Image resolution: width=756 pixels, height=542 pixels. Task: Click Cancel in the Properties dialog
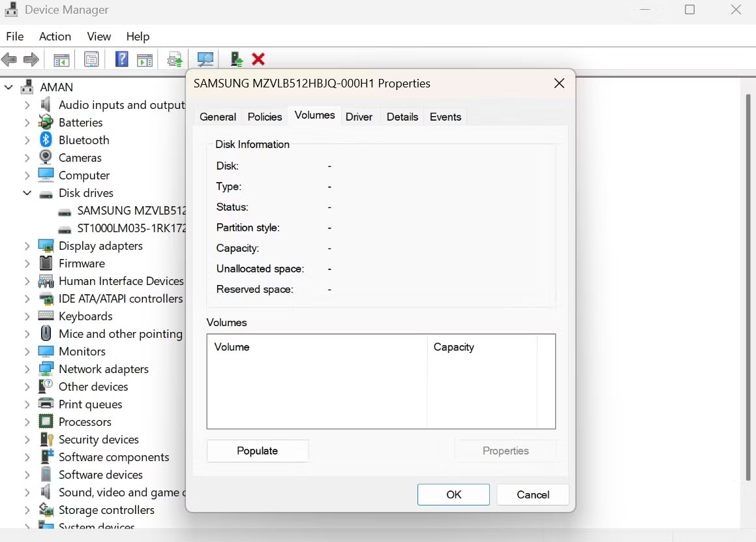(x=533, y=495)
